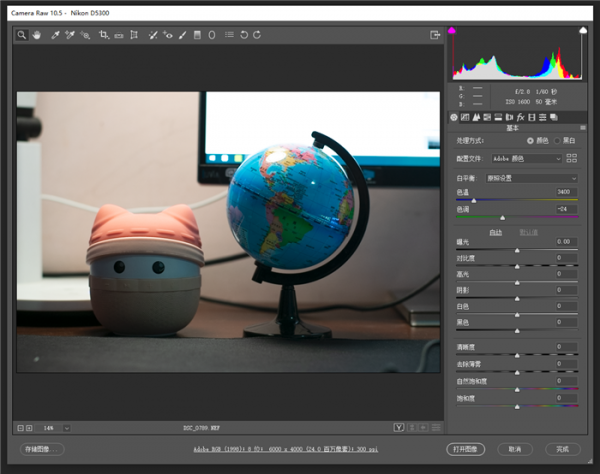Open the fx Effects panel tab
Viewport: 600px width, 474px height.
coord(521,117)
